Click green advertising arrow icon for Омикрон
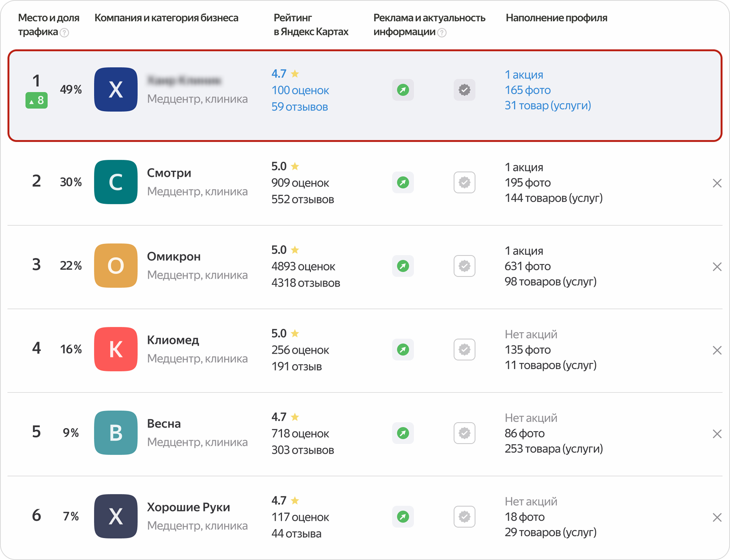This screenshot has height=560, width=730. pyautogui.click(x=403, y=266)
